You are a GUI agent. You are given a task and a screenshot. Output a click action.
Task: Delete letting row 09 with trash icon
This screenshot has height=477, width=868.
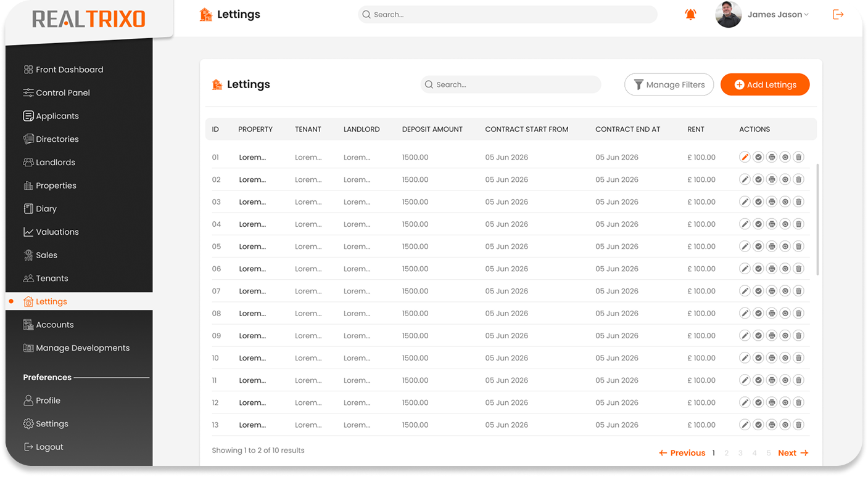click(798, 335)
